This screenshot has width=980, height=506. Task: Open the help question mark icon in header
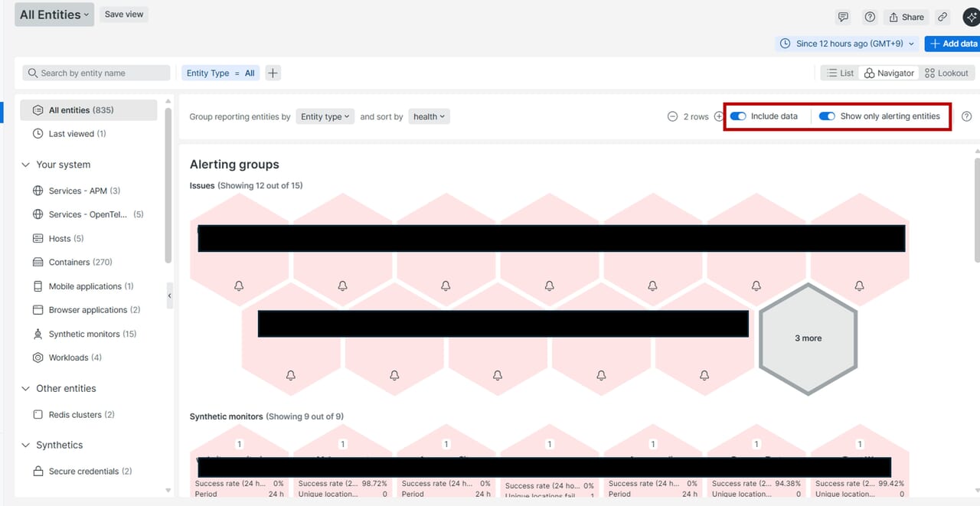870,17
